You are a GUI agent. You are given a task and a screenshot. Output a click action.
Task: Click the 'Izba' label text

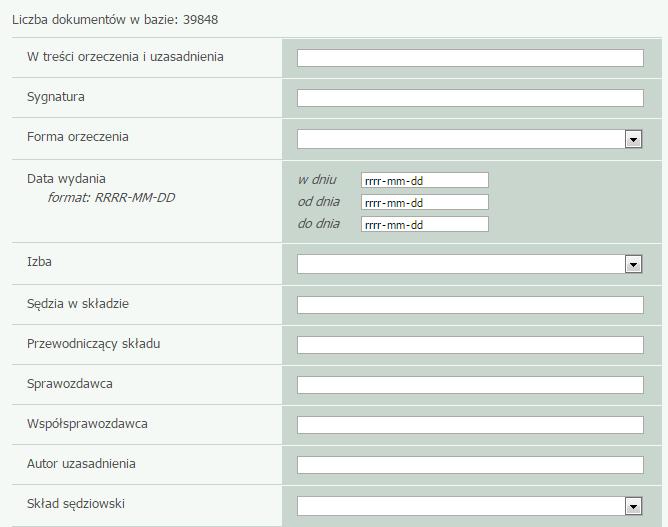39,262
